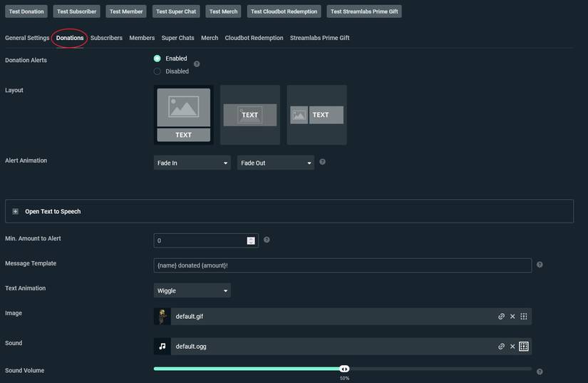Viewport: 588px width, 383px height.
Task: Click the Test Cloudbot Redemption button
Action: [284, 11]
